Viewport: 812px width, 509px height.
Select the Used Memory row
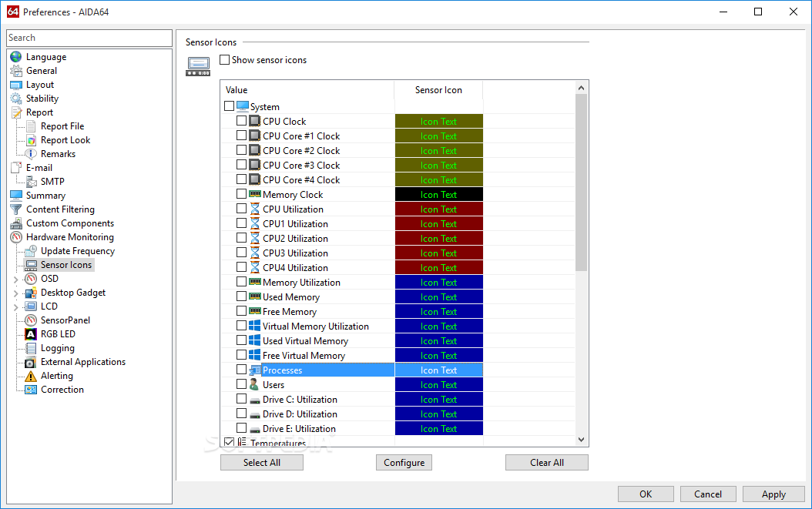tap(291, 297)
